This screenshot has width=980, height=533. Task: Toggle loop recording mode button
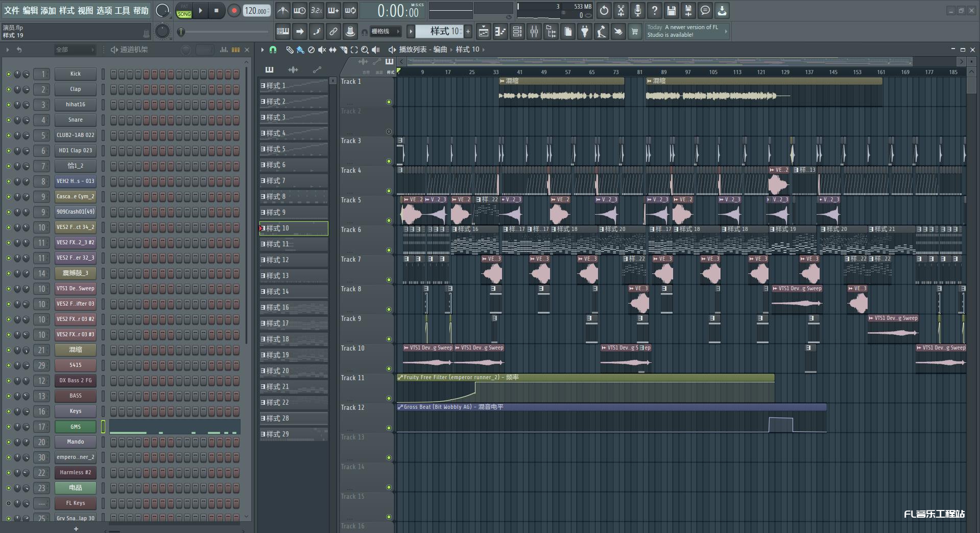(x=350, y=10)
